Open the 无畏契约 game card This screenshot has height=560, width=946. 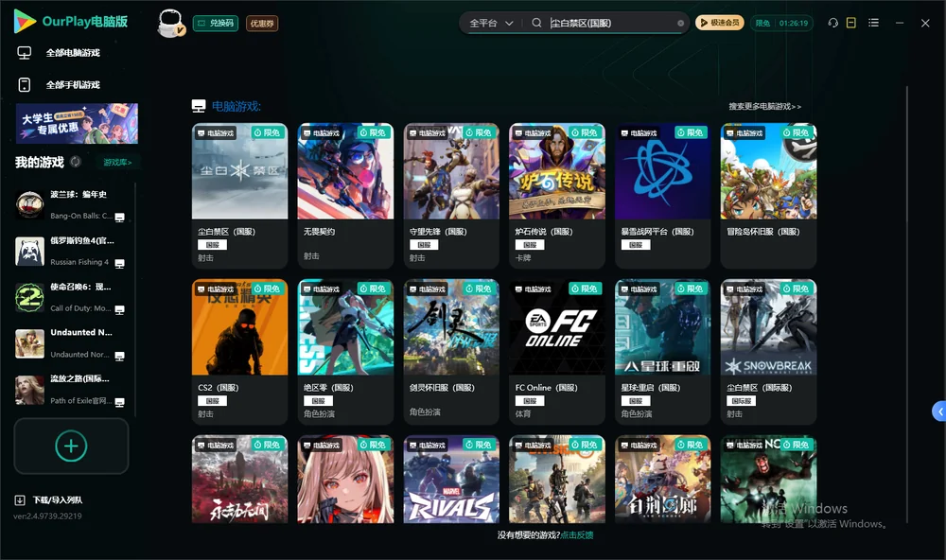tap(345, 196)
